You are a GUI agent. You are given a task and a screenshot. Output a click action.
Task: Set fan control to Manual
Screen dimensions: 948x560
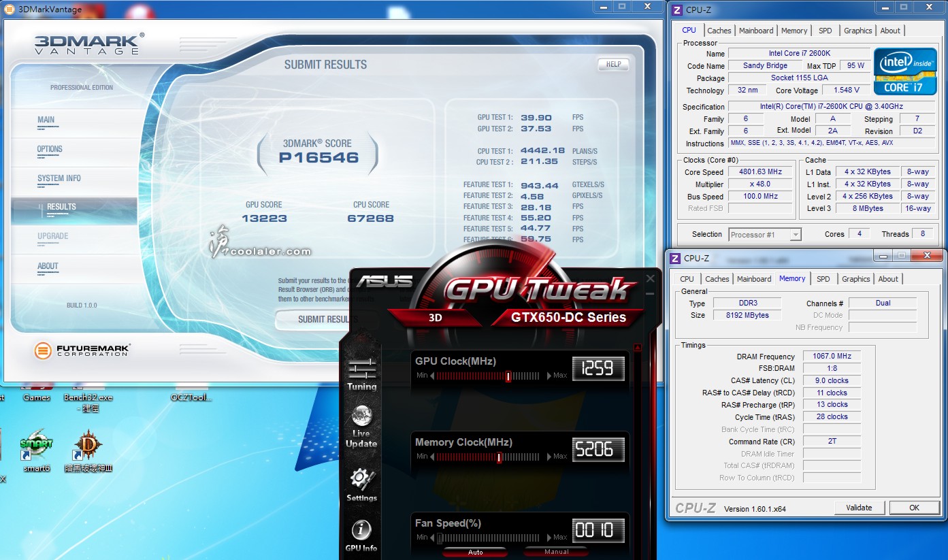[x=556, y=552]
